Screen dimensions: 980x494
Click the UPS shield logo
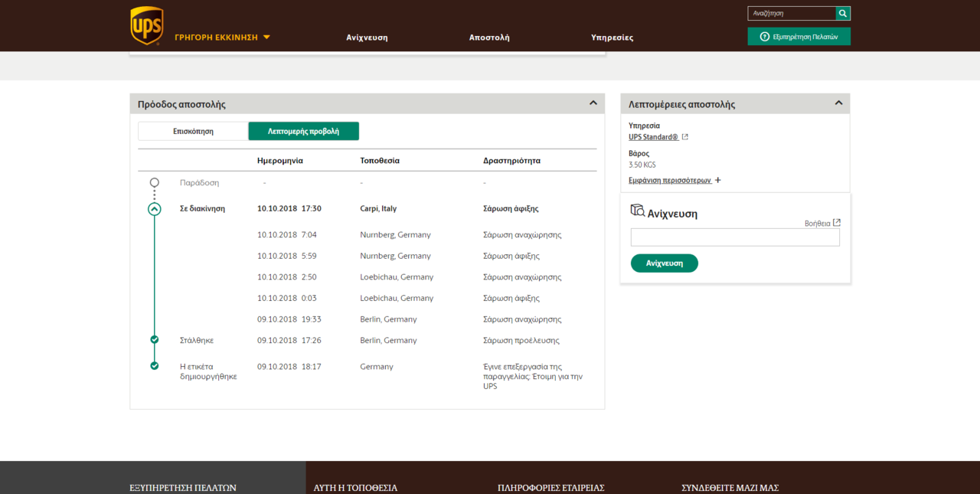tap(146, 25)
